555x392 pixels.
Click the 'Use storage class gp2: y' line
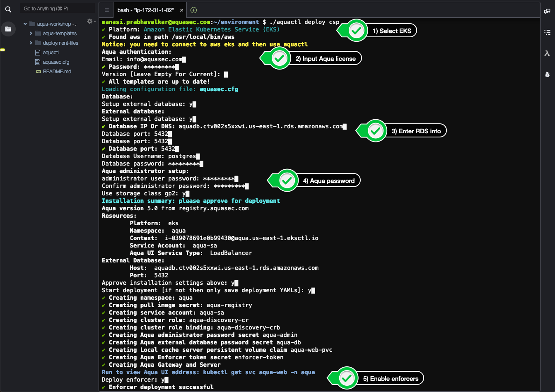145,193
